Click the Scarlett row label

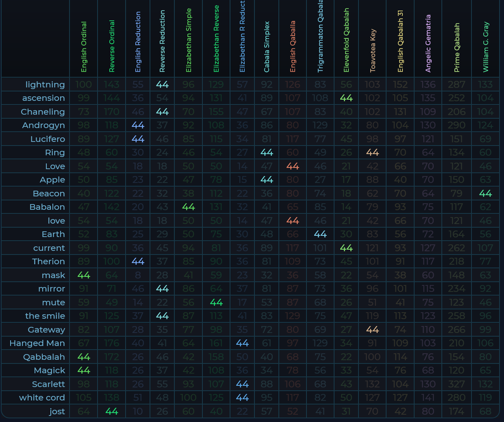click(x=48, y=384)
